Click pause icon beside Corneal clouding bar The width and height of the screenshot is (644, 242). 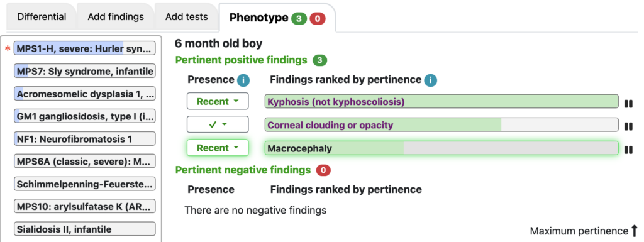628,127
